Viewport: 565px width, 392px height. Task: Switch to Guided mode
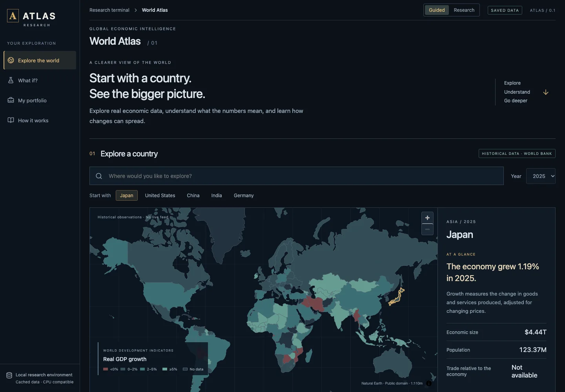437,10
